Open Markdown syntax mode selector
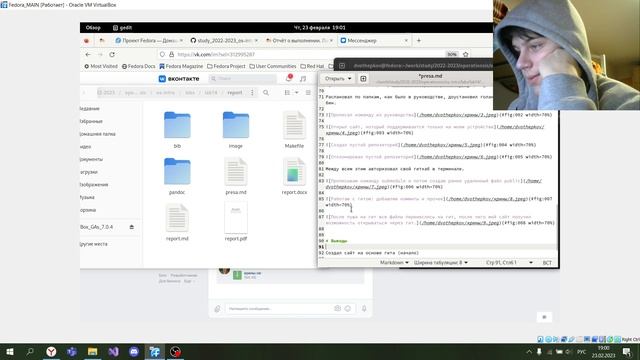Viewport: 640px width, 360px height. coord(394,262)
